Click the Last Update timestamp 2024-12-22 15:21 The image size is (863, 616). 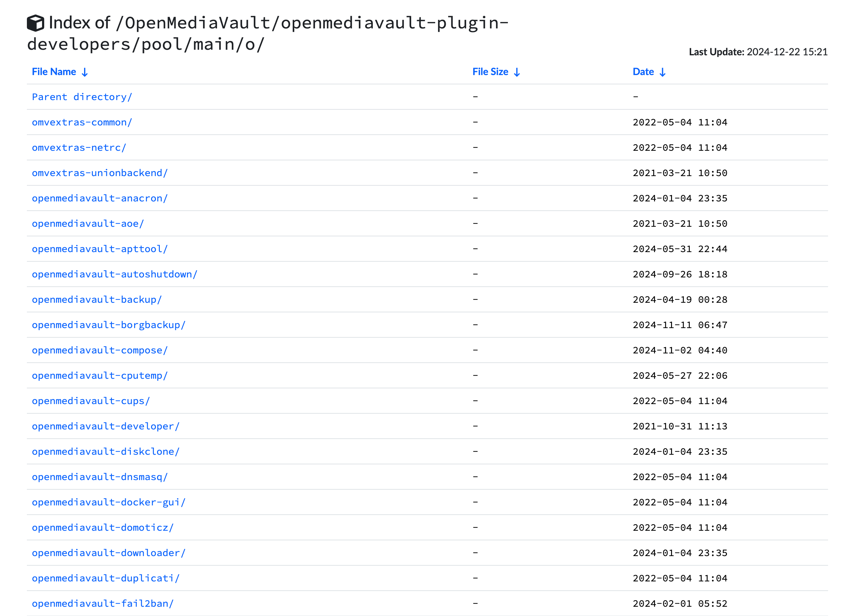[787, 52]
